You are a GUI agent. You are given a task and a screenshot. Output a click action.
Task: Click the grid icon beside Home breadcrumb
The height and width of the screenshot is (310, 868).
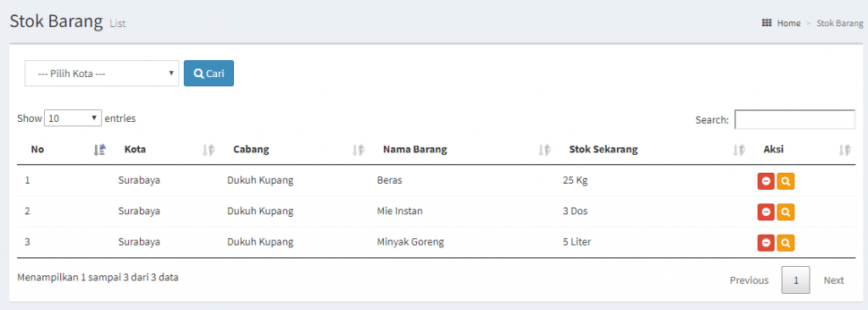(766, 23)
